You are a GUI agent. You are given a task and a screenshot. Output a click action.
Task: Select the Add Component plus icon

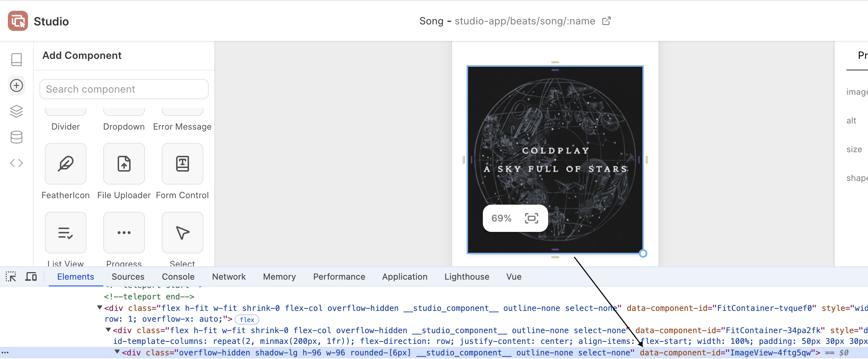(x=16, y=85)
